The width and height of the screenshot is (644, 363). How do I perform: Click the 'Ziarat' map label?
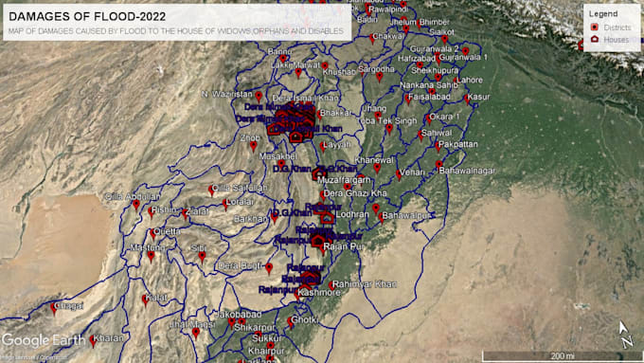pyautogui.click(x=198, y=211)
